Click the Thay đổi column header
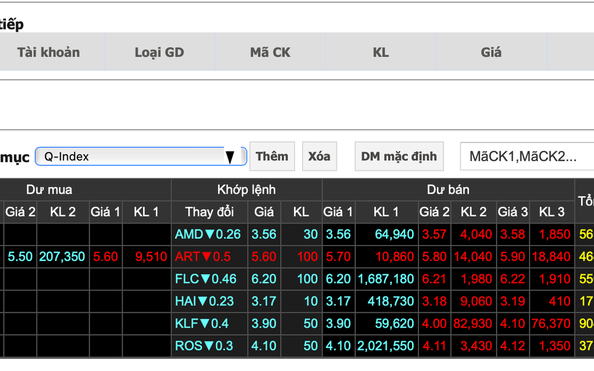The width and height of the screenshot is (594, 371). [x=209, y=212]
